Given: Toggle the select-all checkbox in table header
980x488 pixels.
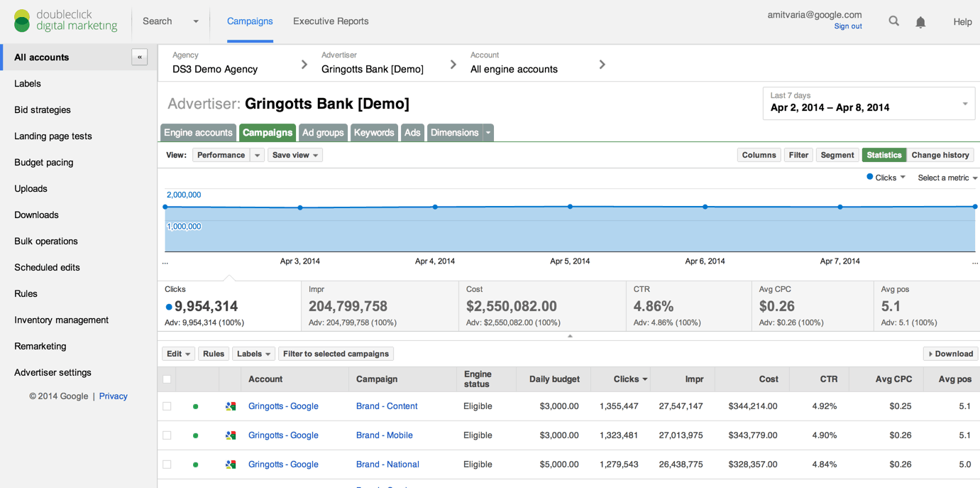Looking at the screenshot, I should [167, 379].
